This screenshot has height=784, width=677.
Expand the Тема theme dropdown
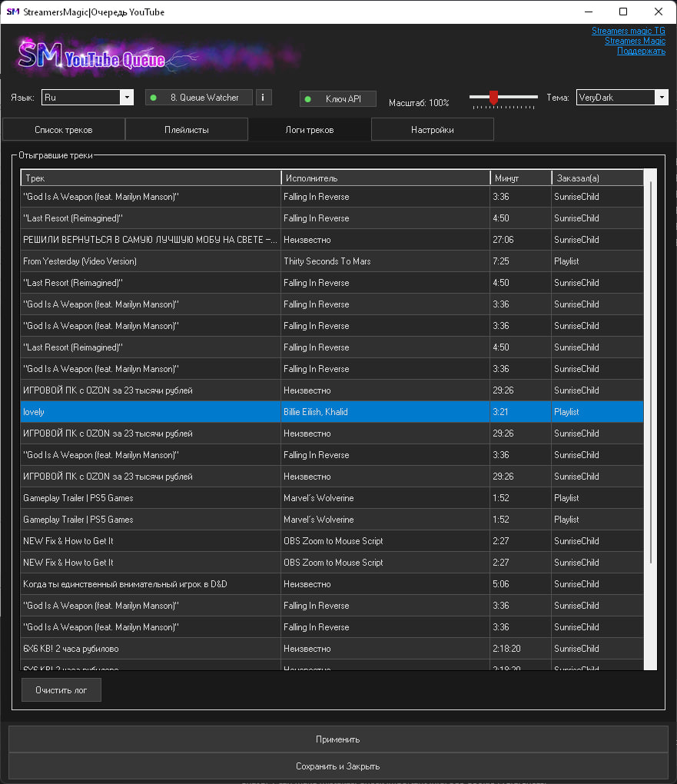661,98
